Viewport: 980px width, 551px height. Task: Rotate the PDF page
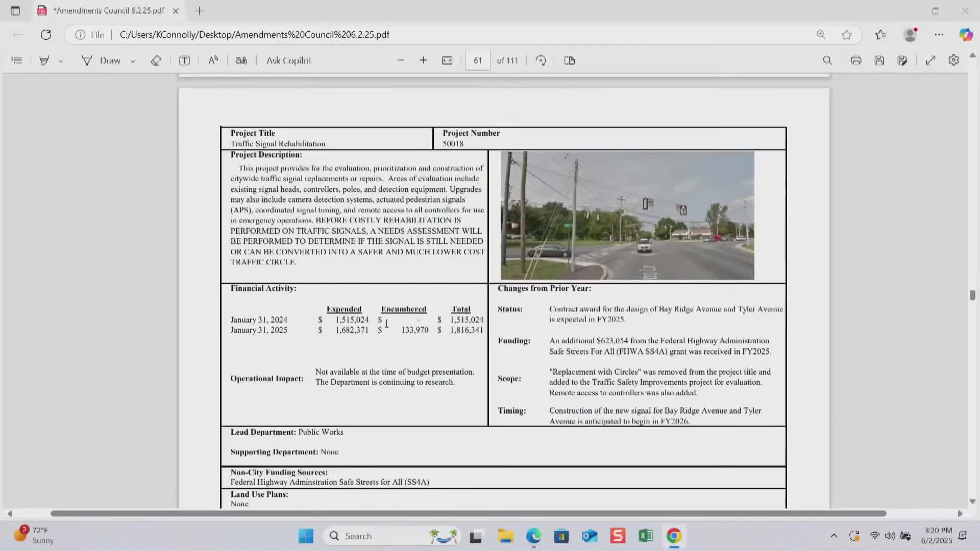(541, 61)
